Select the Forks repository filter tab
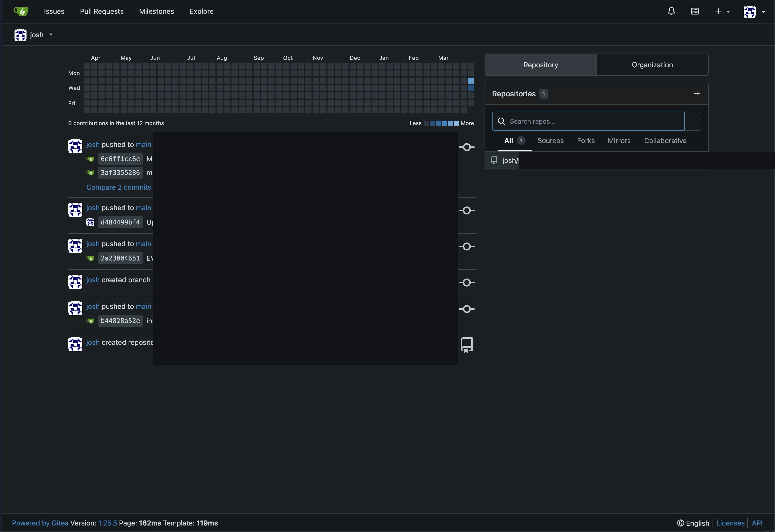 coord(586,141)
